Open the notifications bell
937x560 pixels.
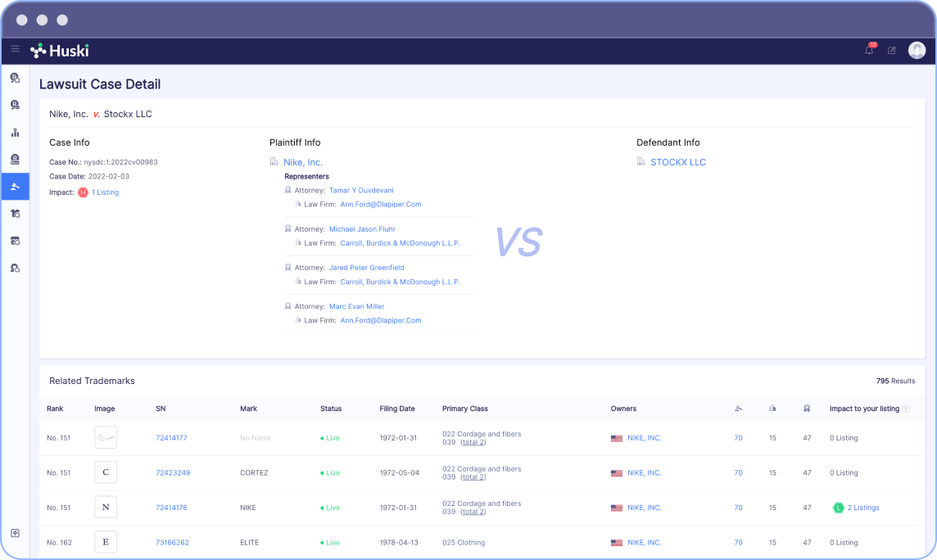(869, 50)
